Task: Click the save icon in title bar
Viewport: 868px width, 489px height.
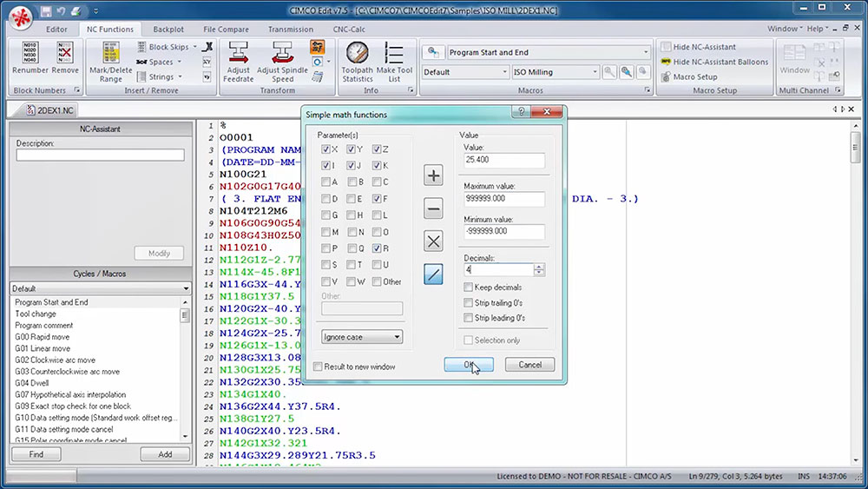Action: [46, 11]
